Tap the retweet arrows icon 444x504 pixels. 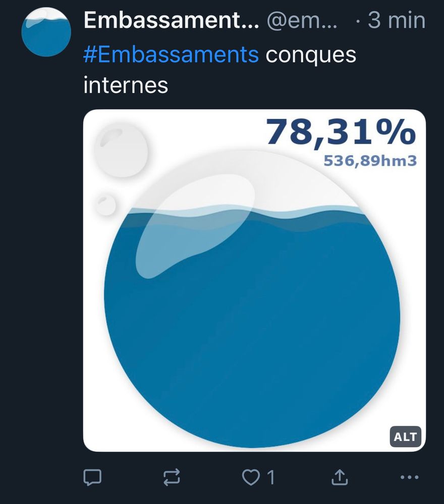[x=172, y=477]
